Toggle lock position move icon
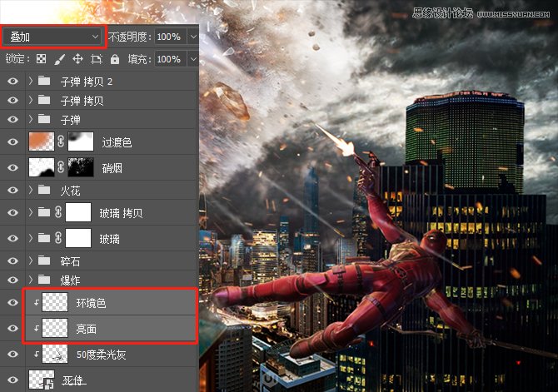558x392 pixels. 77,59
